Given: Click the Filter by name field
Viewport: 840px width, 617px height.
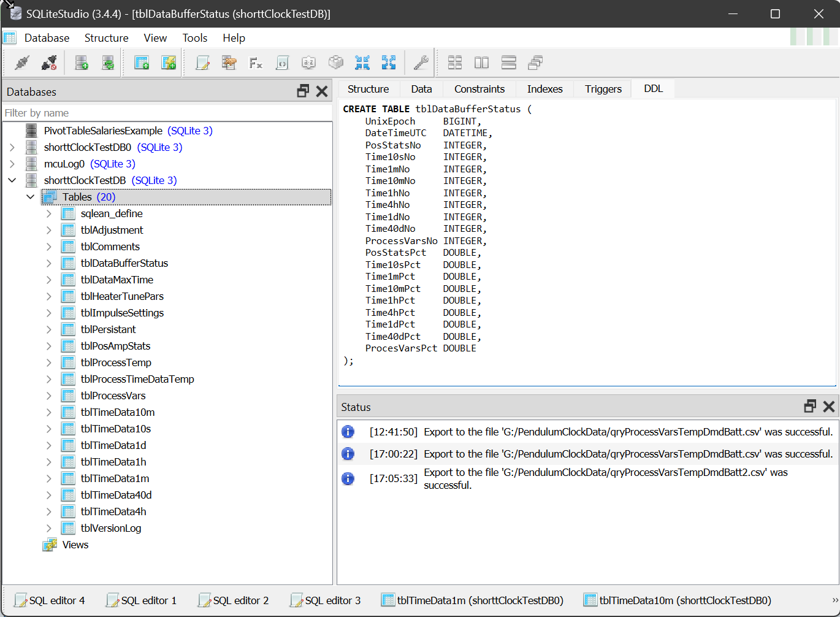Looking at the screenshot, I should 166,113.
